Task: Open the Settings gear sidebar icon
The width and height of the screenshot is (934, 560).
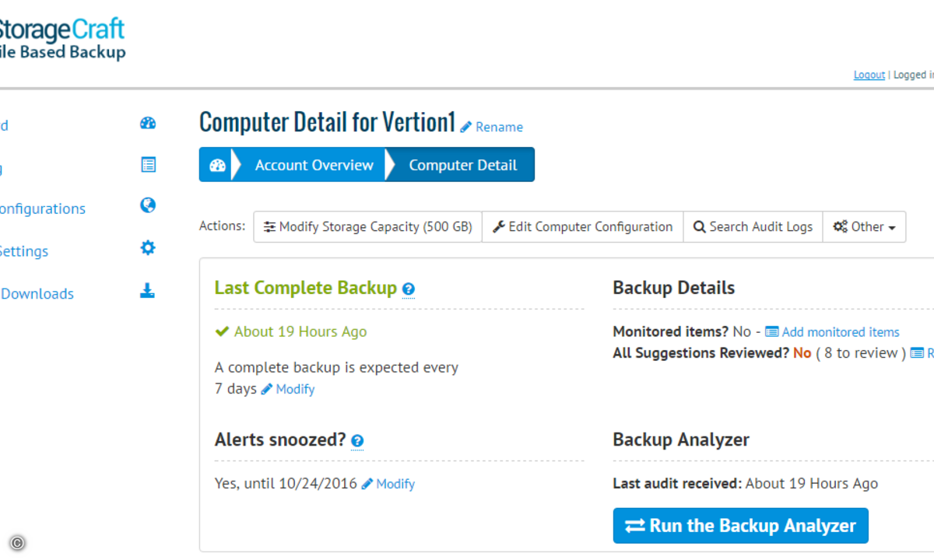Action: 148,248
